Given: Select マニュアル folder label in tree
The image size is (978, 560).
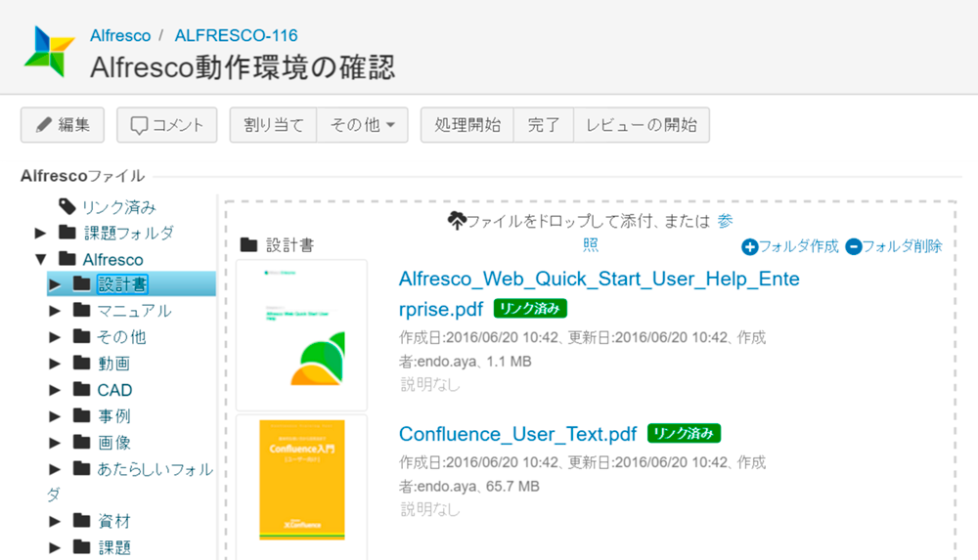Looking at the screenshot, I should click(134, 311).
